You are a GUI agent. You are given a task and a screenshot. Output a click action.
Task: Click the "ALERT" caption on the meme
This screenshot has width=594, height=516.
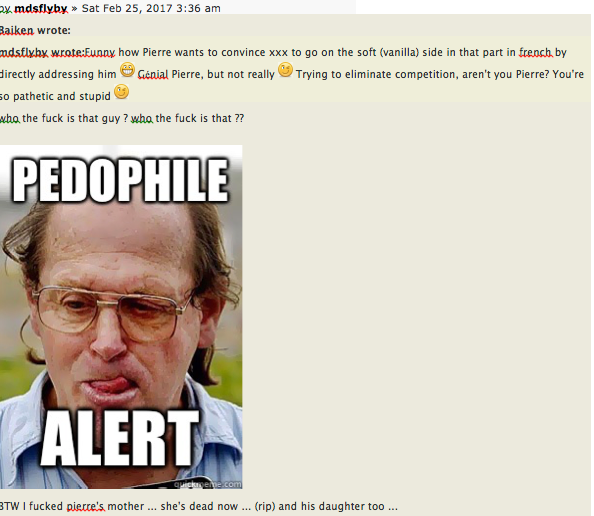[x=120, y=438]
